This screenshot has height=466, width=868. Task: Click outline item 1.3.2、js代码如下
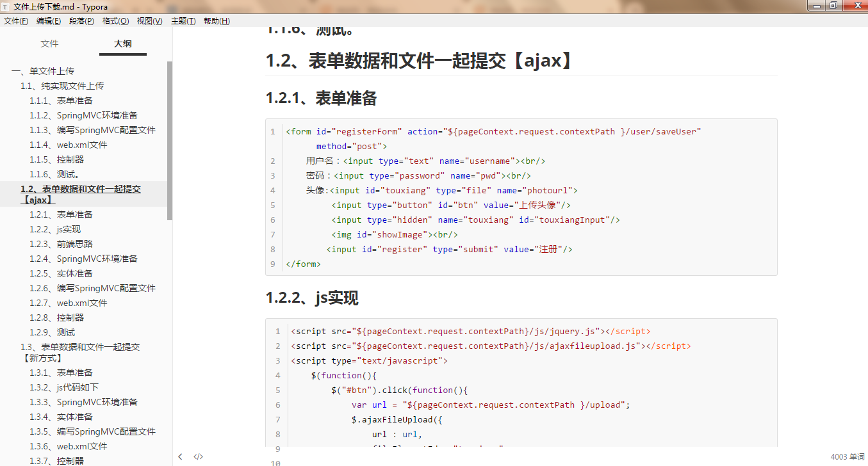click(64, 387)
